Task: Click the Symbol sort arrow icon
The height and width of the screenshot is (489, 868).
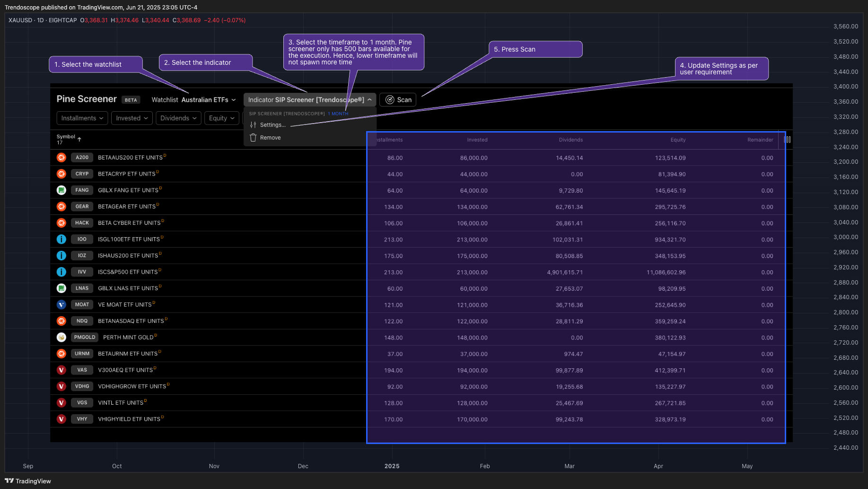Action: 79,139
